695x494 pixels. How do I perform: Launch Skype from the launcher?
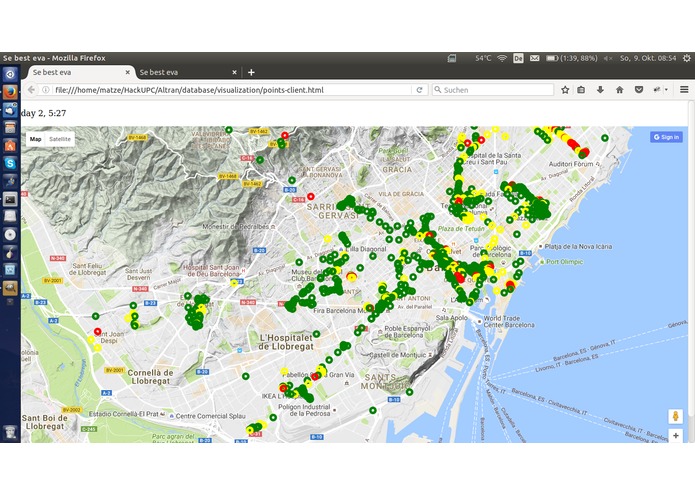10,163
